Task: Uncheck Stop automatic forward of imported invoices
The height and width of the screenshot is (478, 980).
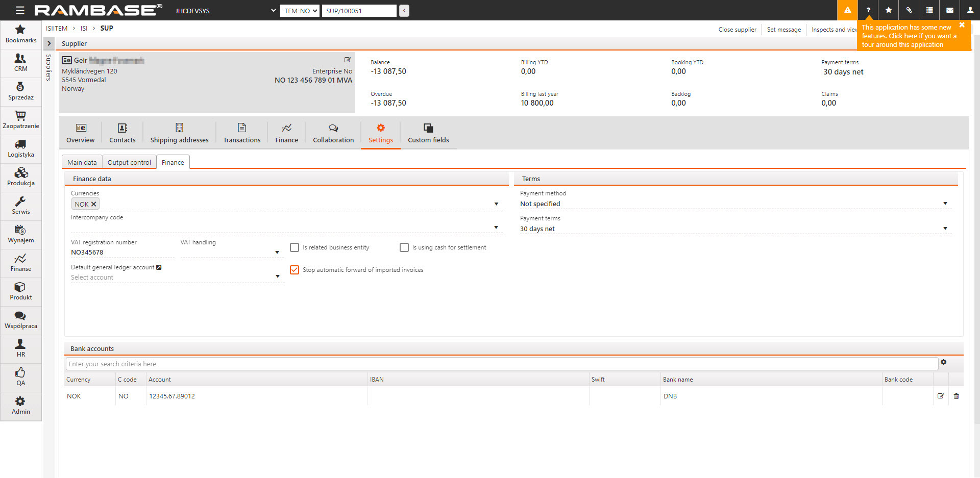Action: coord(295,270)
